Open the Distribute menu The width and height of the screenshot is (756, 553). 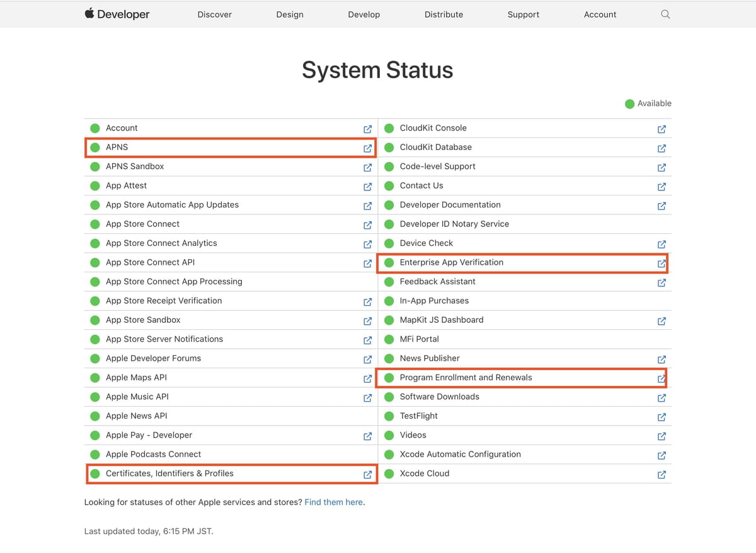pyautogui.click(x=444, y=15)
